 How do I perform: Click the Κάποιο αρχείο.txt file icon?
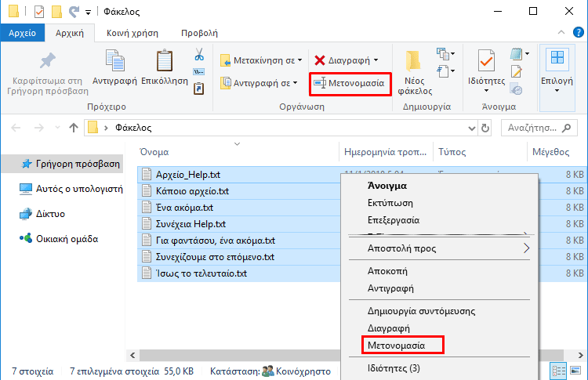(x=147, y=191)
